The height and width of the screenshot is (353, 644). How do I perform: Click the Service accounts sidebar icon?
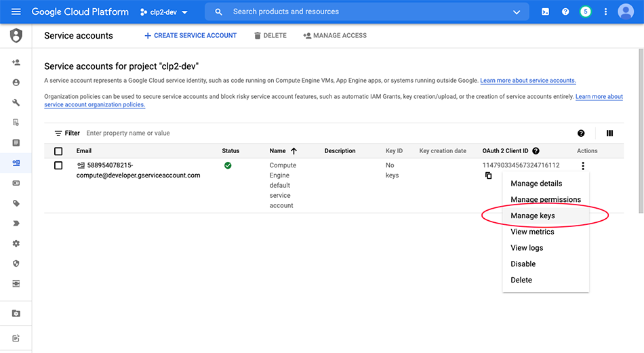coord(16,163)
